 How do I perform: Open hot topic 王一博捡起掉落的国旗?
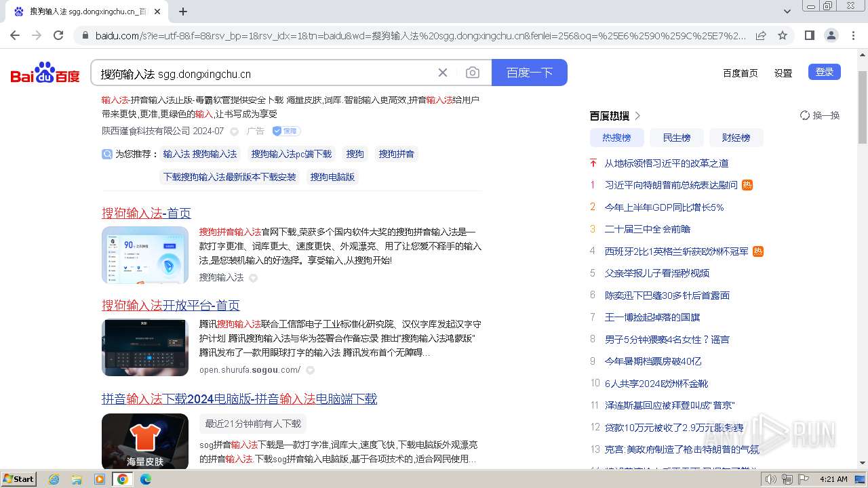(652, 317)
